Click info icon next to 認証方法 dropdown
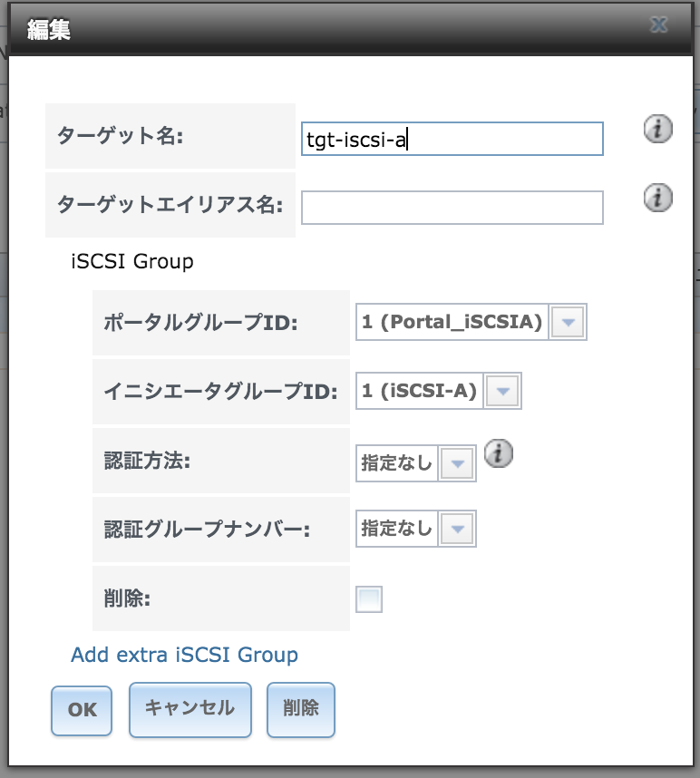The width and height of the screenshot is (700, 778). 498,453
